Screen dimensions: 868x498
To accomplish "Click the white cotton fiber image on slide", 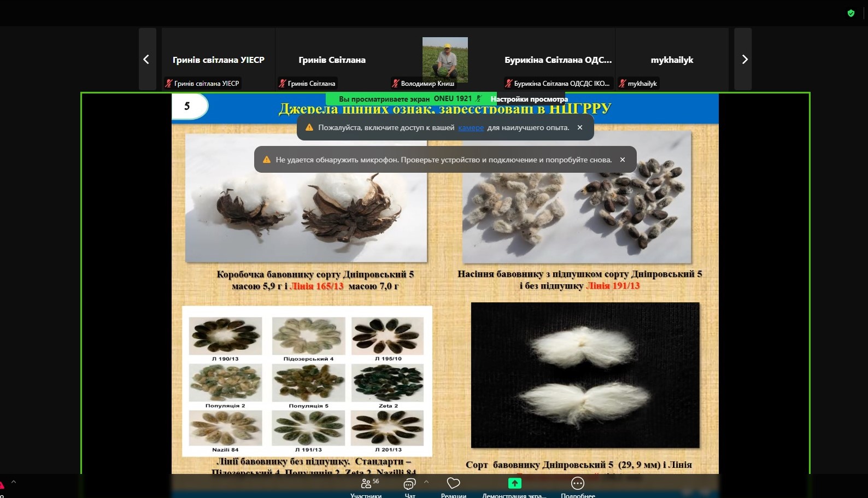I will (x=585, y=375).
